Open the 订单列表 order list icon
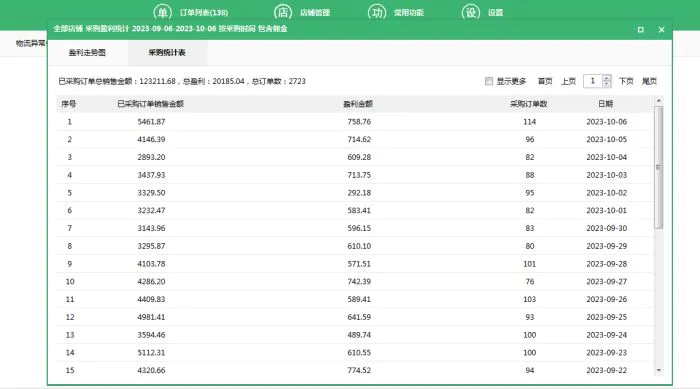 tap(162, 12)
